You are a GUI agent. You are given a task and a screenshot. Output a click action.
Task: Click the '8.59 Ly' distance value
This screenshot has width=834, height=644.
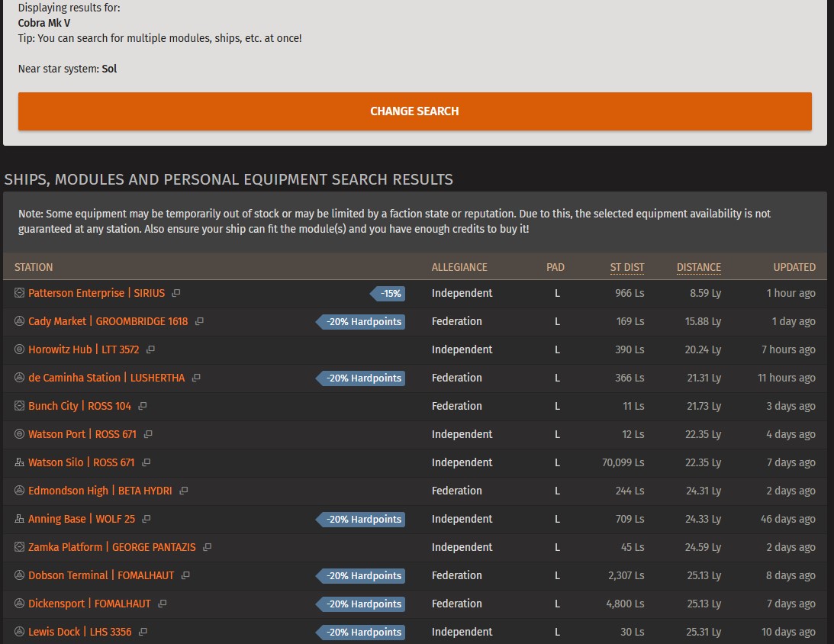coord(705,293)
